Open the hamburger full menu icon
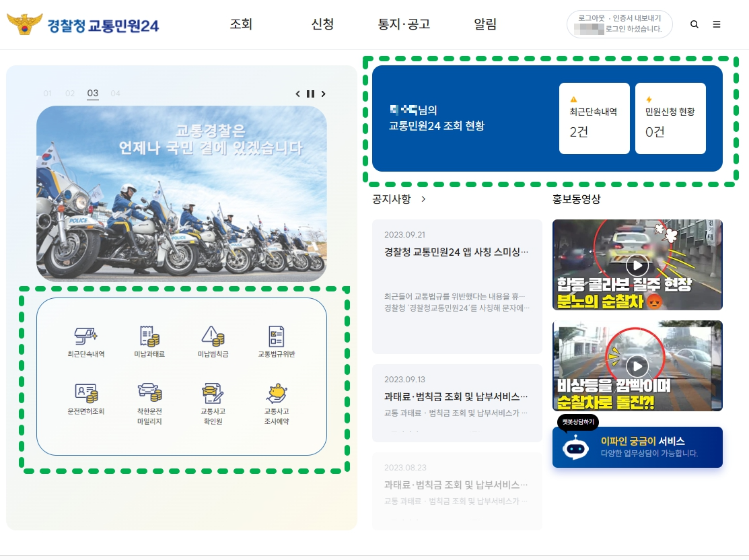The image size is (749, 560). (717, 24)
